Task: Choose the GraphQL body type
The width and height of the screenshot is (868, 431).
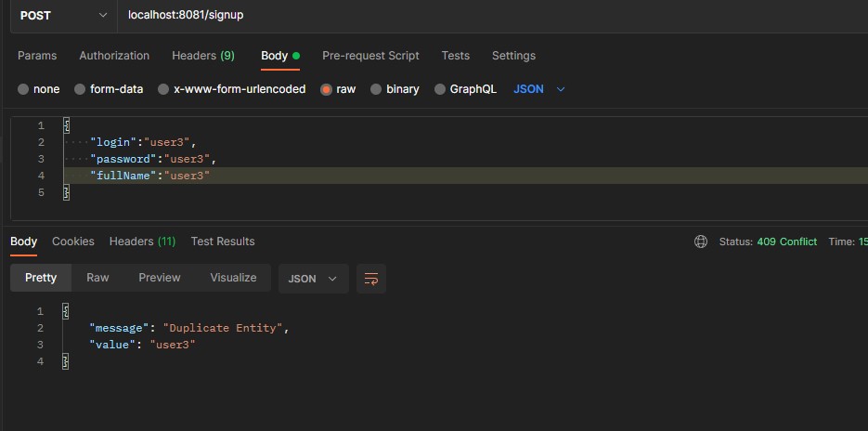Action: pyautogui.click(x=465, y=89)
